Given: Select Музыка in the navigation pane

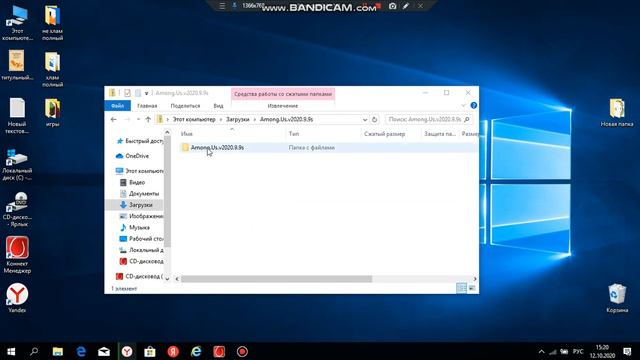Looking at the screenshot, I should coord(135,227).
